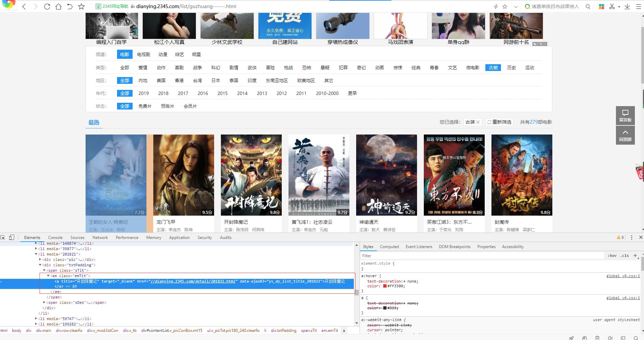Open the Network tab
Viewport: 644px width, 340px height.
click(100, 238)
